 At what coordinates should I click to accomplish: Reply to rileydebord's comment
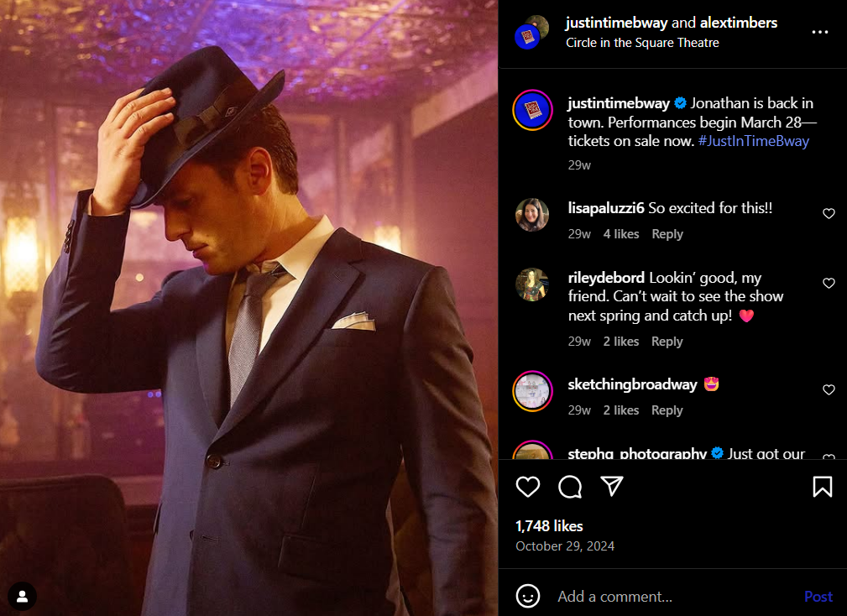pyautogui.click(x=667, y=342)
